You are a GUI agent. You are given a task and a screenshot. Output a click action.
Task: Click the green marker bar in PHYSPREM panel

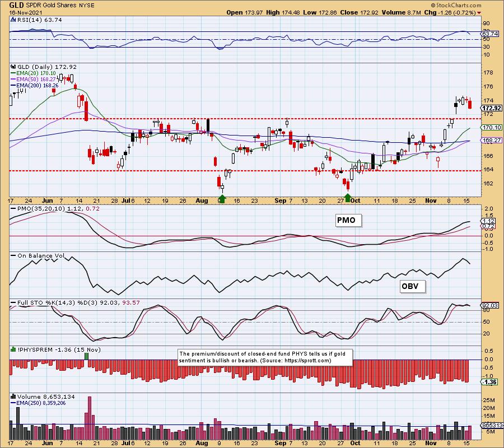86,356
